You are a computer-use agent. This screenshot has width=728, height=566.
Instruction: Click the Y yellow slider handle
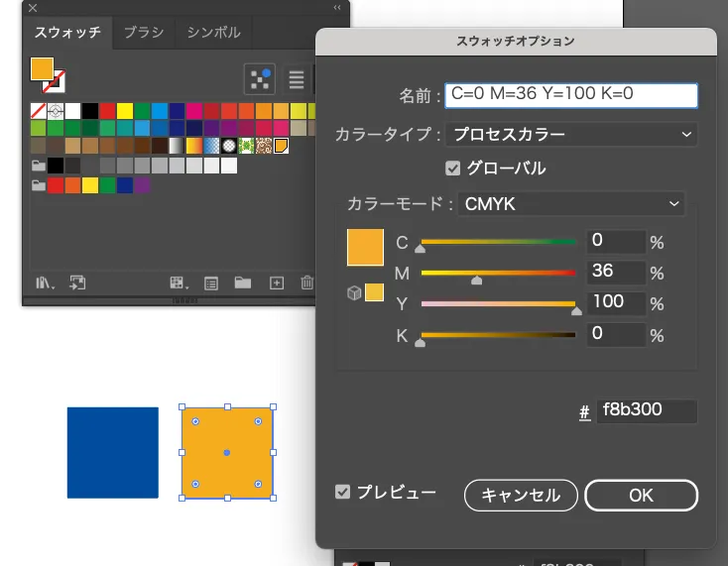coord(576,310)
